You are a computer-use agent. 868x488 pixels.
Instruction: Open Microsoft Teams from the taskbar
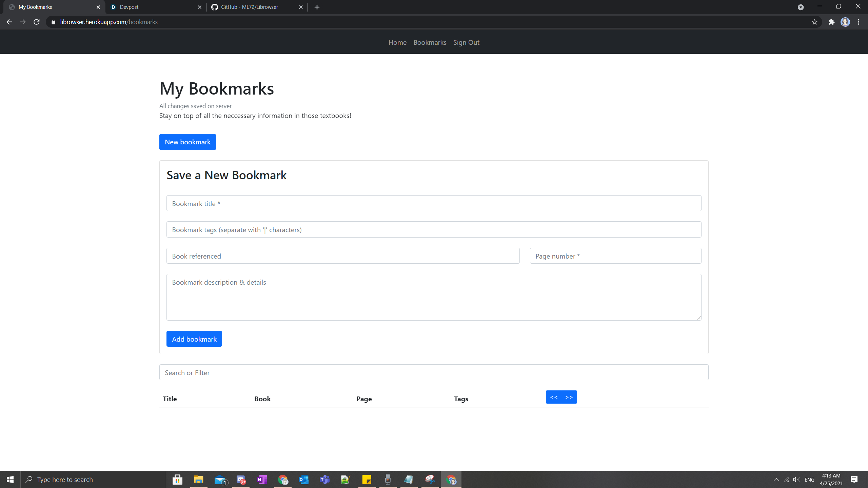coord(324,480)
